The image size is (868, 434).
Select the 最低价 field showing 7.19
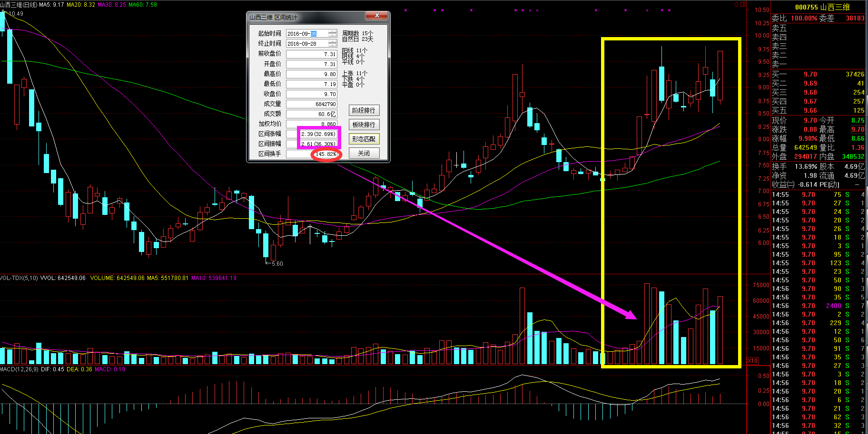click(312, 84)
